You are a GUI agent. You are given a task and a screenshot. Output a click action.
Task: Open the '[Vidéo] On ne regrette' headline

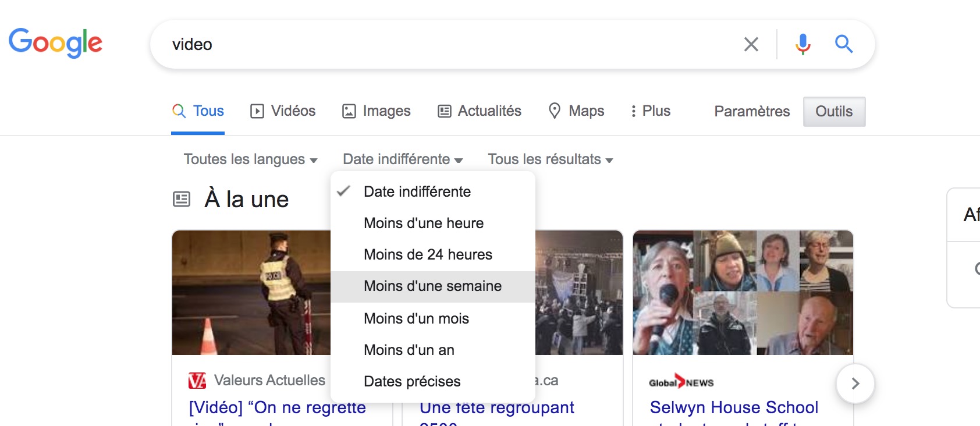pyautogui.click(x=277, y=407)
